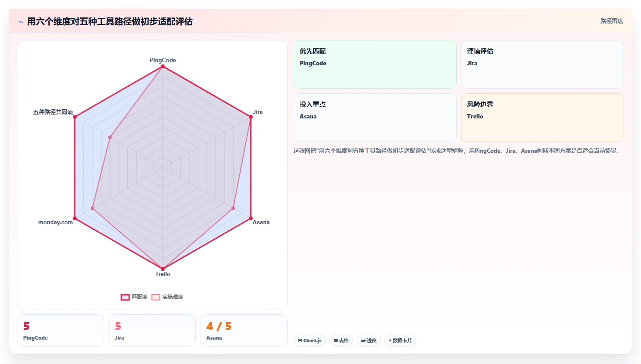The image size is (641, 364).
Task: Click the 匹配度 legend color box
Action: coord(125,297)
